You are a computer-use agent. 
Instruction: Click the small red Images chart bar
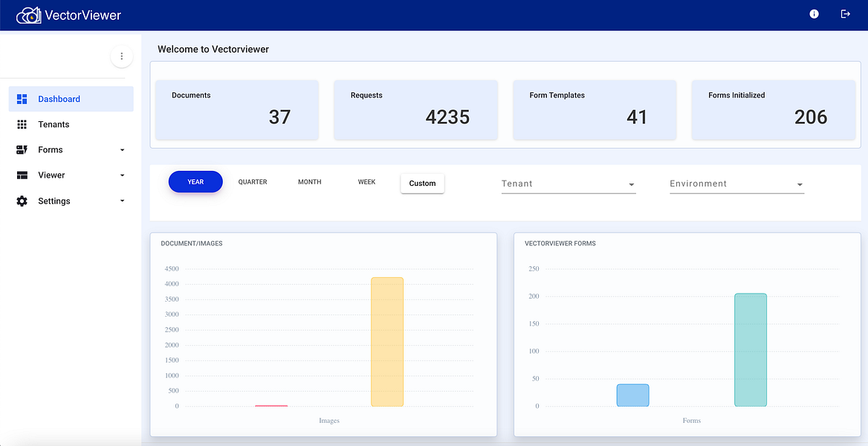(271, 406)
